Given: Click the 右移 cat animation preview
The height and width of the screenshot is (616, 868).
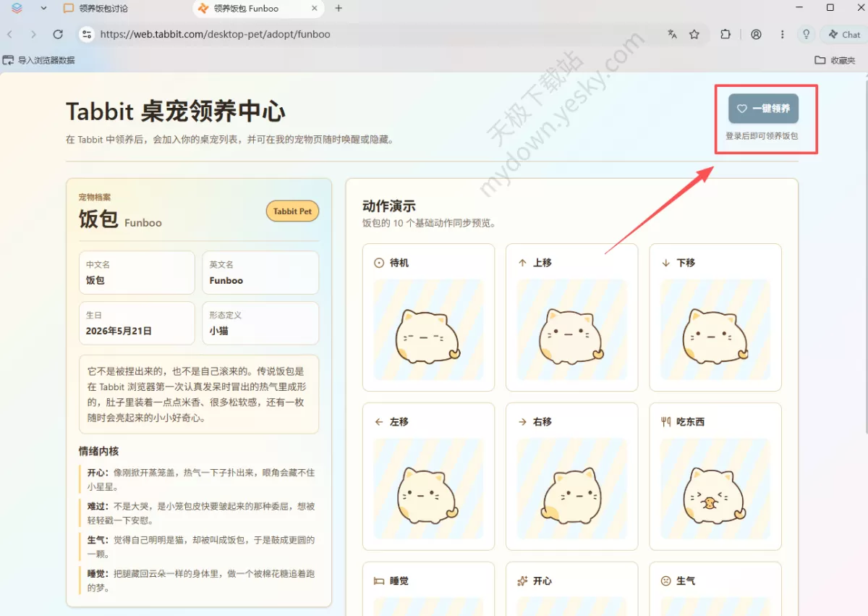Looking at the screenshot, I should pos(572,489).
